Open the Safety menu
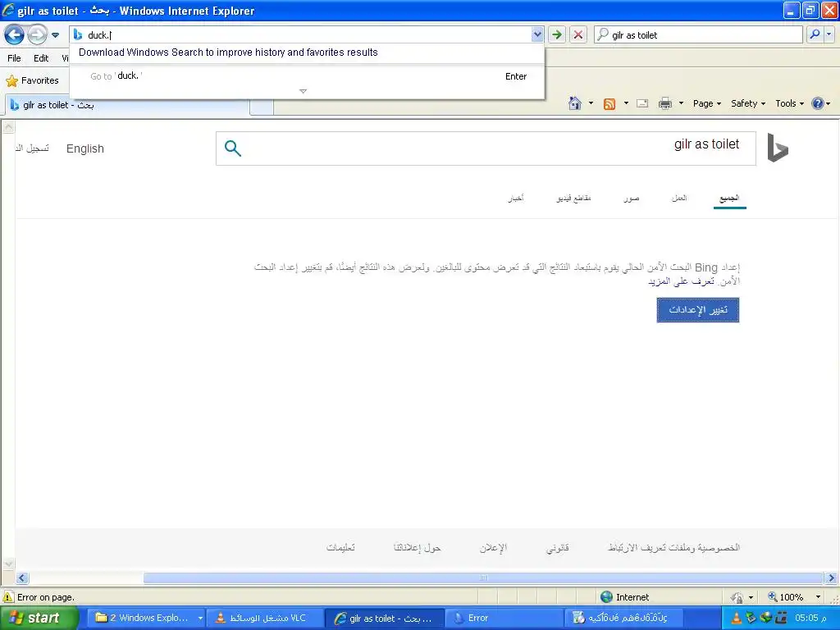The width and height of the screenshot is (840, 630). pyautogui.click(x=748, y=104)
